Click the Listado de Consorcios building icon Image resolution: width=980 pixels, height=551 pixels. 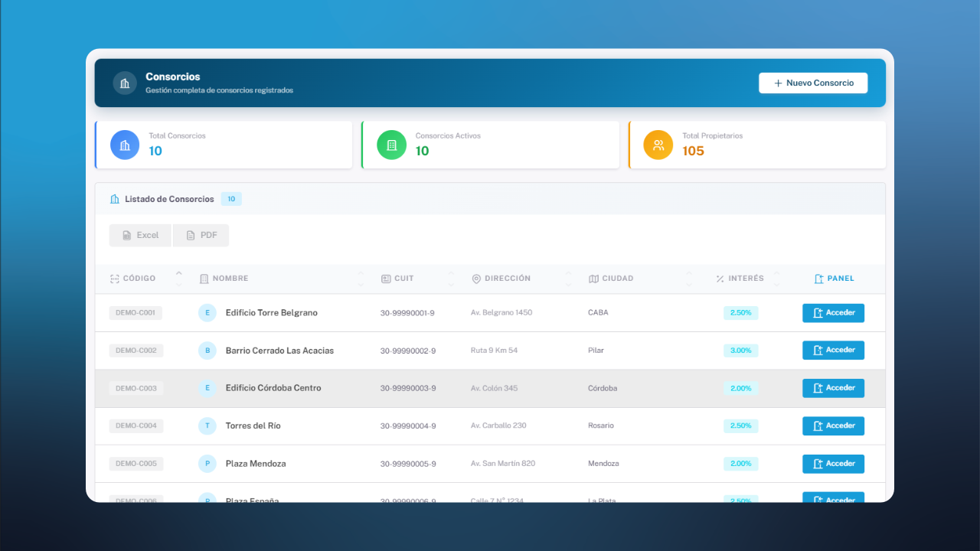click(115, 199)
